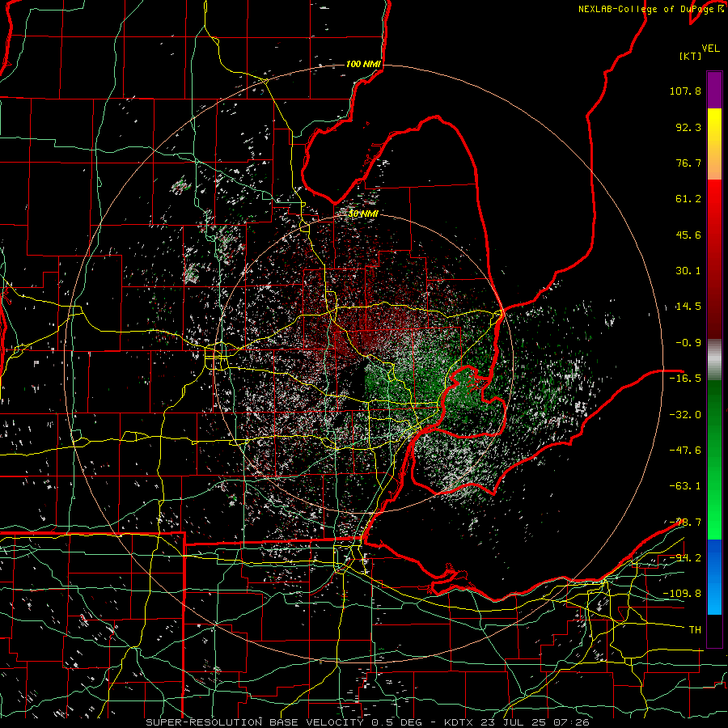Click the 92.3 velocity scale value
Image resolution: width=728 pixels, height=728 pixels.
coord(688,127)
